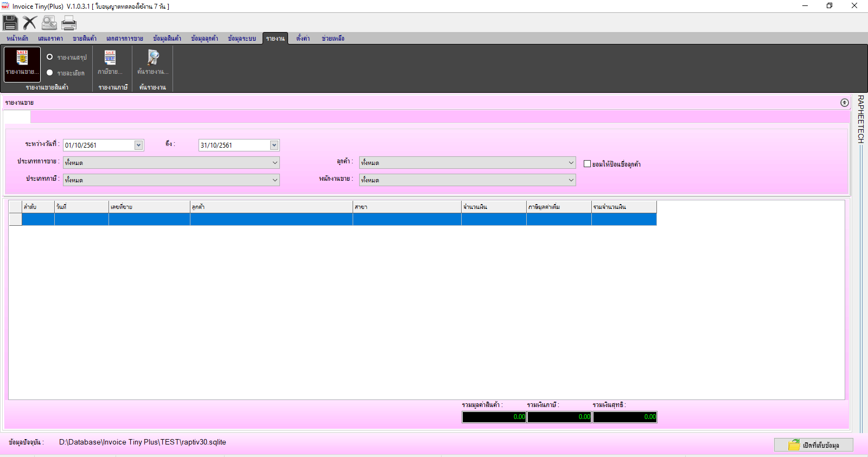The width and height of the screenshot is (868, 457).
Task: Open the ค้นรายงาน search report icon
Action: click(153, 63)
